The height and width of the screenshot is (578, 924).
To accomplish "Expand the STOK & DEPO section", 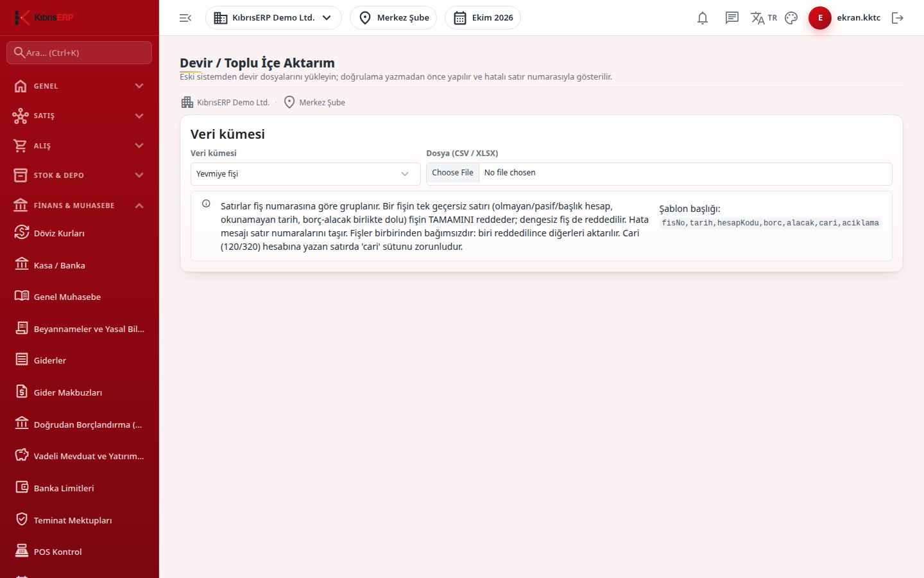I will (80, 175).
